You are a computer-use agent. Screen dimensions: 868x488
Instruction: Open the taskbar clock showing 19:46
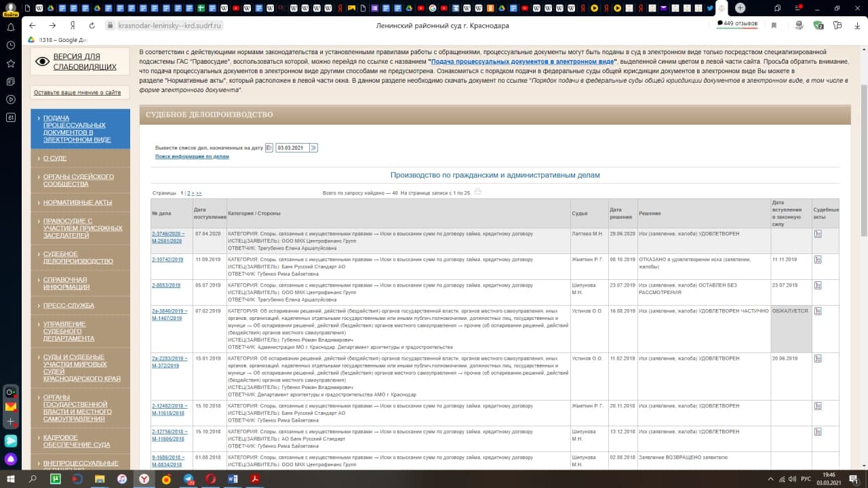point(828,479)
